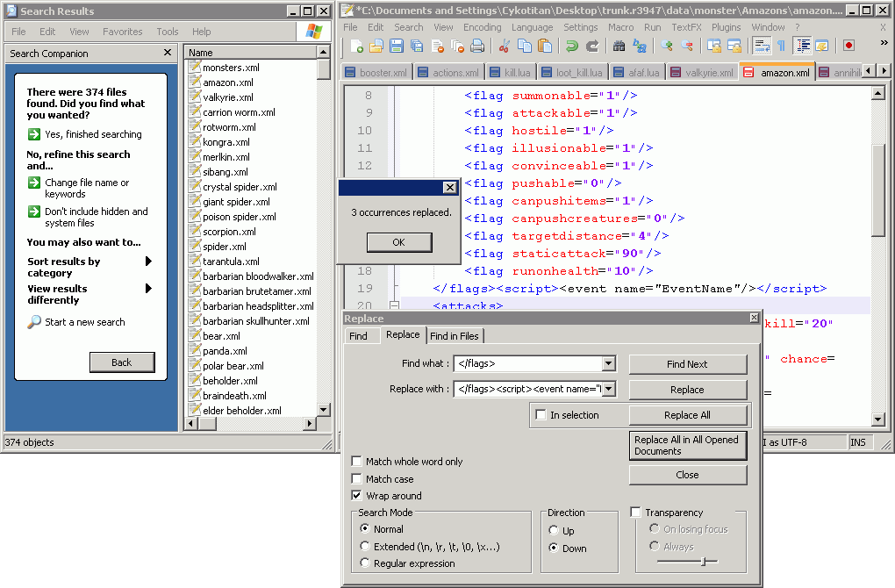
Task: Click the Redo arrow icon
Action: [592, 47]
